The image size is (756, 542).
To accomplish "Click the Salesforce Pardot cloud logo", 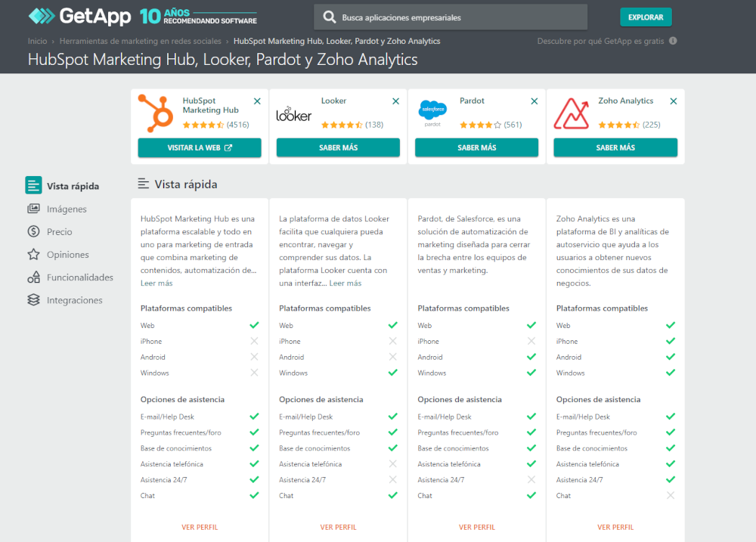I will tap(432, 113).
